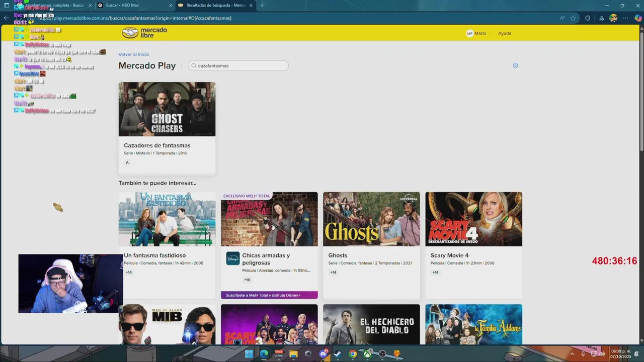Image resolution: width=644 pixels, height=362 pixels.
Task: Open the MIB Men in Black poster
Action: 167,324
